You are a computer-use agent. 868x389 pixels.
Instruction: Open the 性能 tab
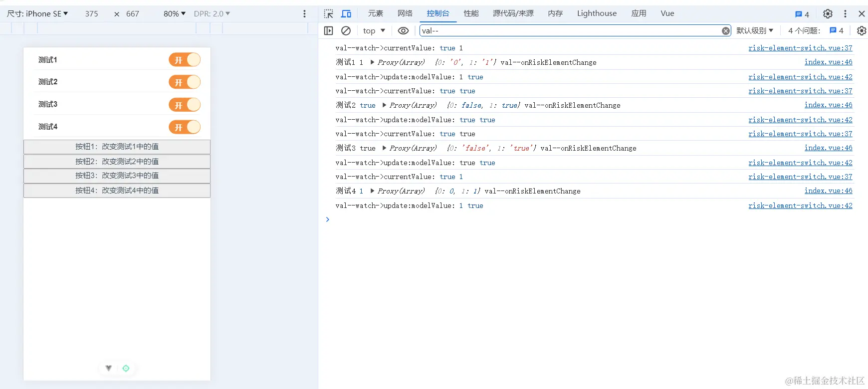pos(471,13)
